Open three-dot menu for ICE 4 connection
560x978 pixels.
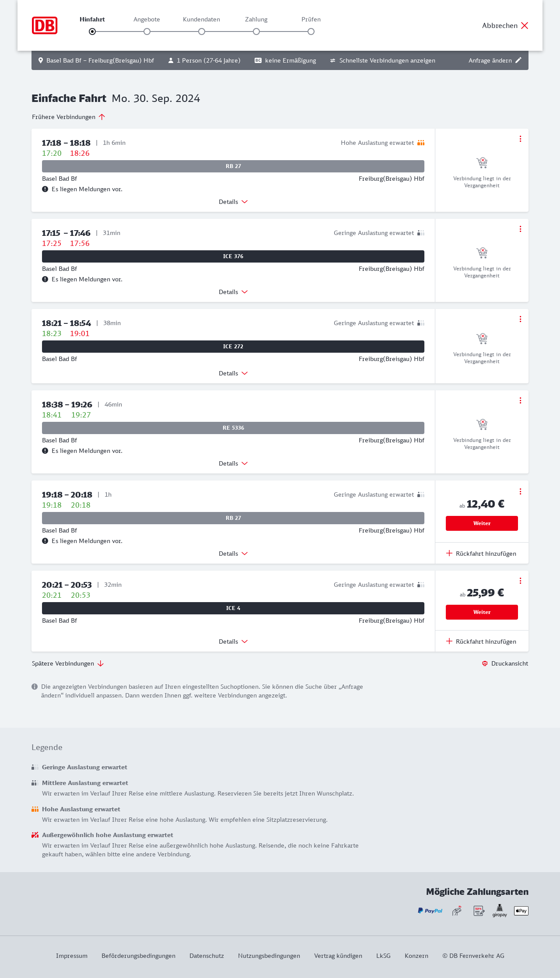pos(520,581)
